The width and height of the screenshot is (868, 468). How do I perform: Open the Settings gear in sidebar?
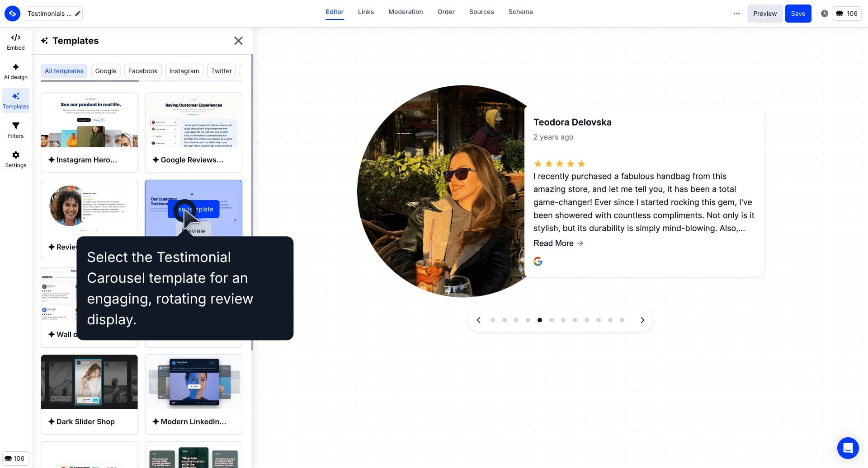point(16,159)
